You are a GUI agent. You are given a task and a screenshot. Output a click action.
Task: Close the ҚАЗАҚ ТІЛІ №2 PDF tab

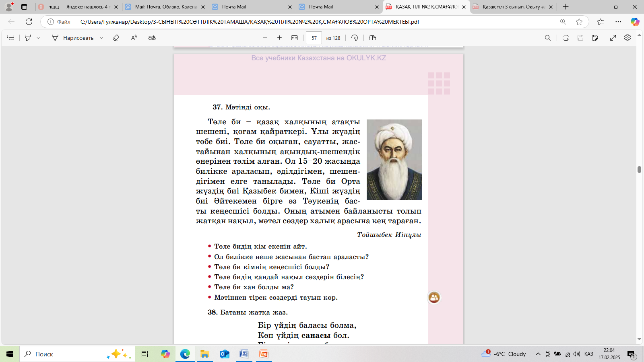pyautogui.click(x=464, y=7)
